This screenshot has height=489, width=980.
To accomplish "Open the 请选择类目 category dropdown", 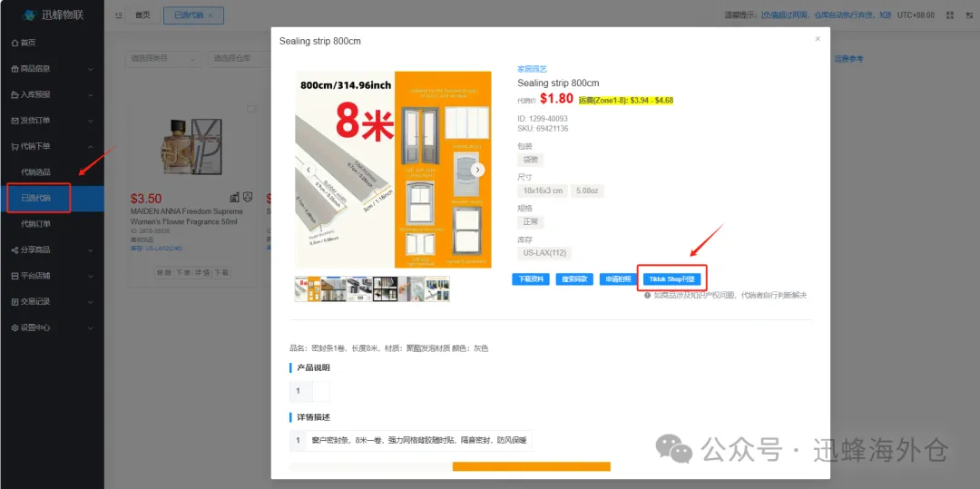I will click(162, 59).
